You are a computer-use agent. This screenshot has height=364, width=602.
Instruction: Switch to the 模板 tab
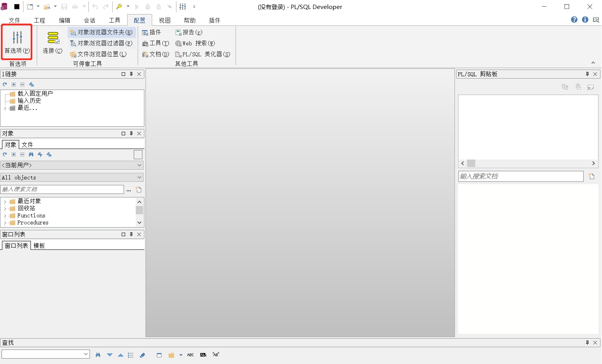click(x=39, y=246)
